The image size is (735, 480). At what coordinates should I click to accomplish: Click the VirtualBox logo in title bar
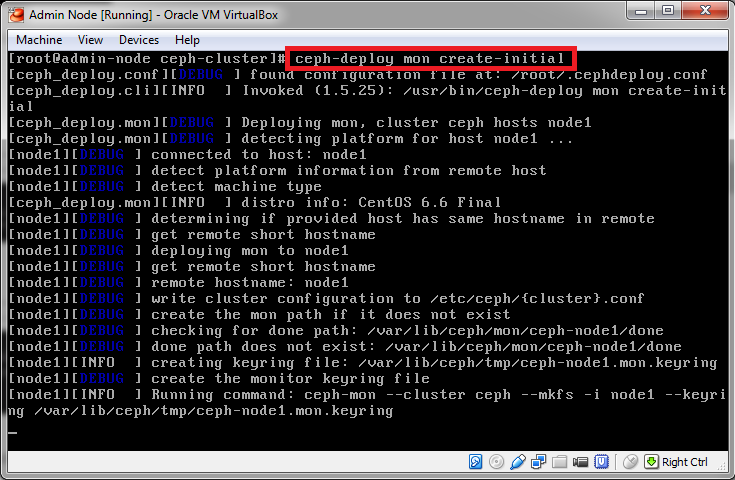[x=16, y=15]
